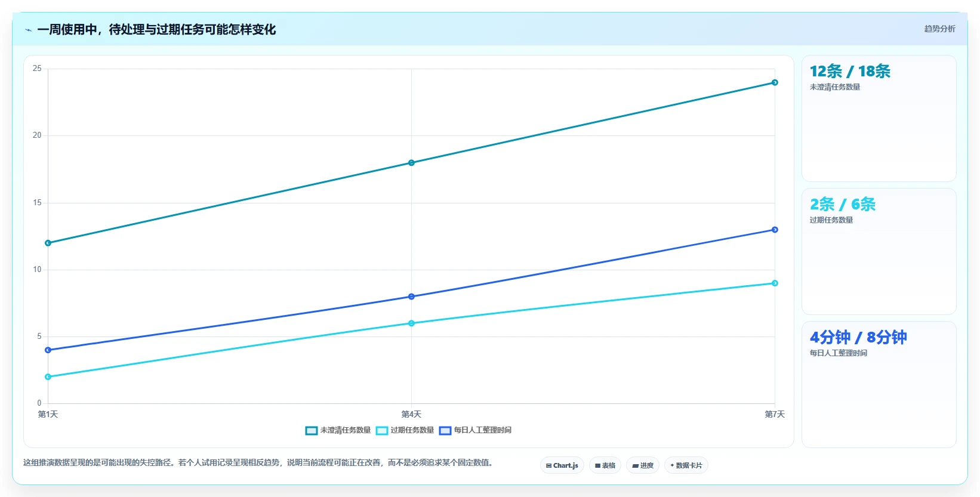Toggle the 每日人工整理时间 legend entry

(475, 430)
